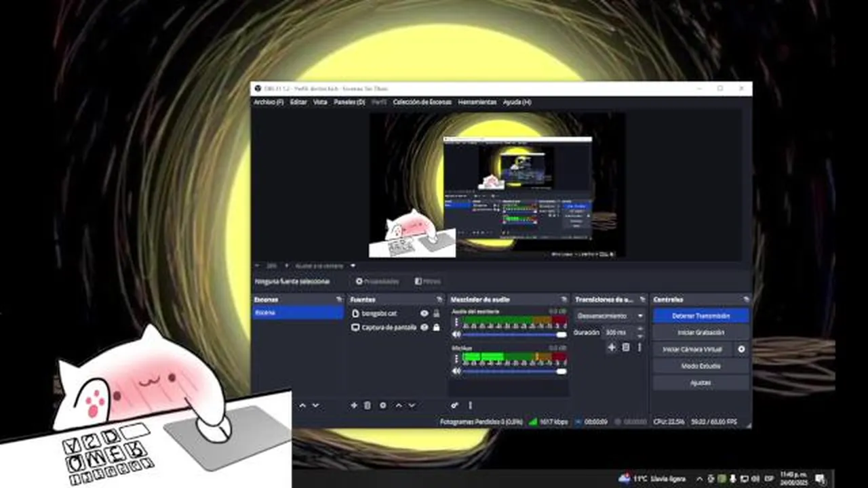Enable Modo Estudio
Screen dimensions: 868x488
(701, 366)
